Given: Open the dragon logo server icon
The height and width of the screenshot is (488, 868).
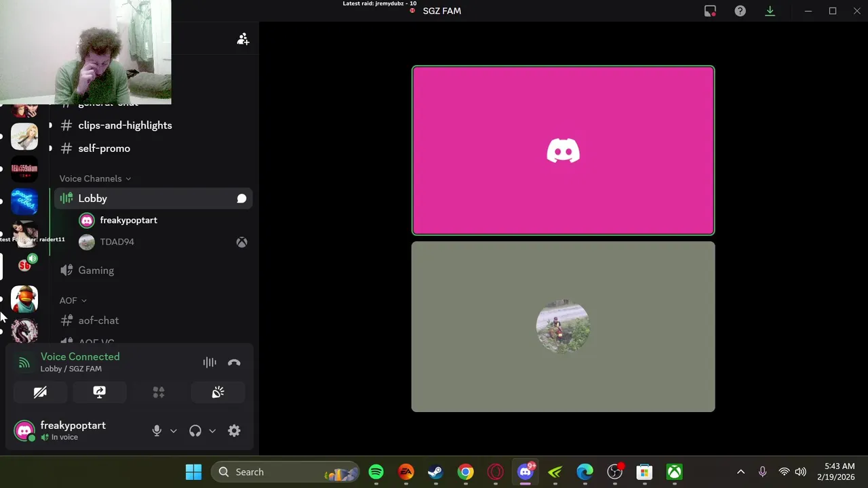Looking at the screenshot, I should tap(24, 330).
